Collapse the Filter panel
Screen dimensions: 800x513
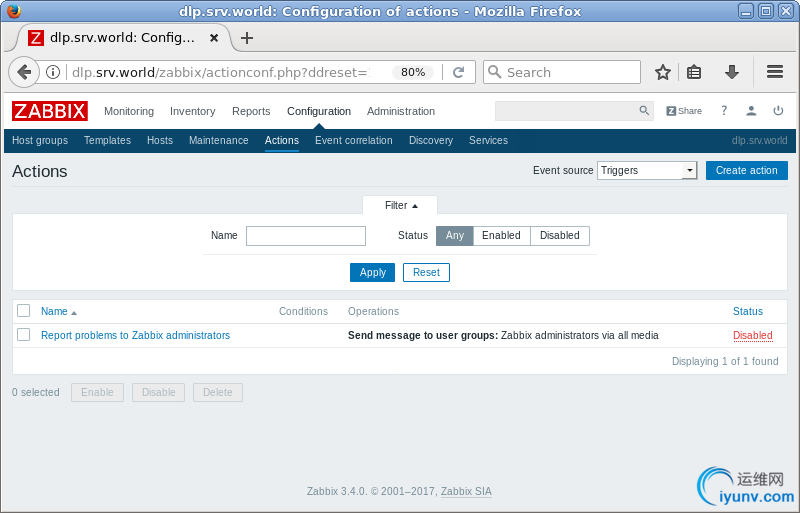[401, 205]
